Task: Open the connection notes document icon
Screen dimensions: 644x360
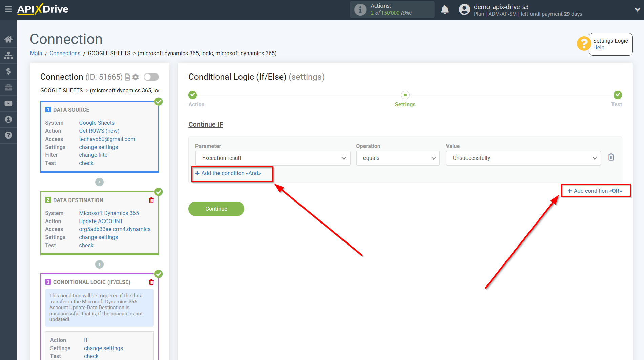Action: click(128, 77)
